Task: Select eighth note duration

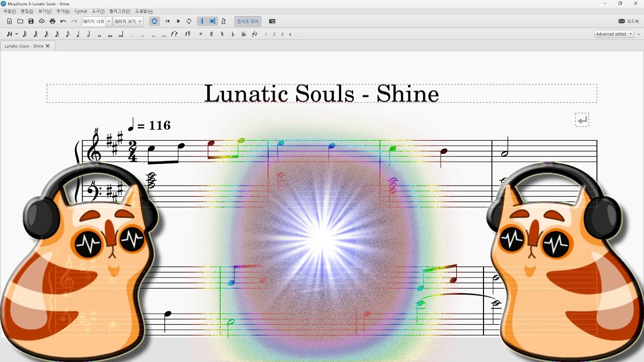Action: (x=67, y=34)
